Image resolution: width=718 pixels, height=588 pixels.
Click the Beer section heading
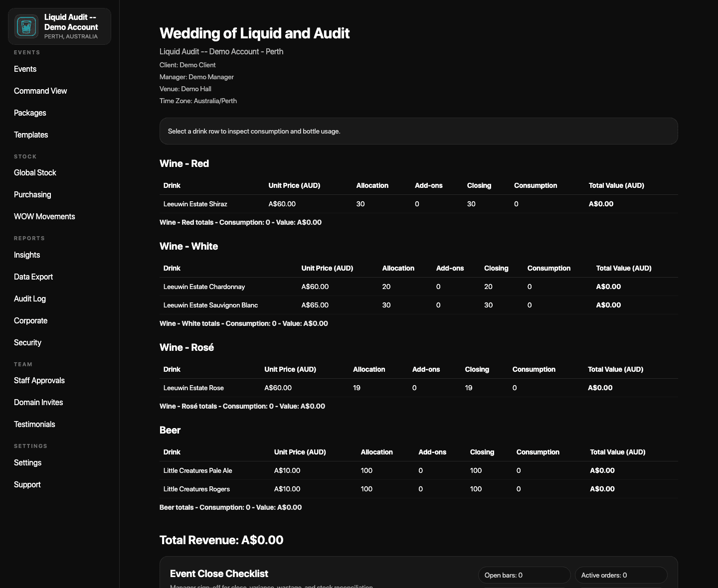(x=170, y=430)
